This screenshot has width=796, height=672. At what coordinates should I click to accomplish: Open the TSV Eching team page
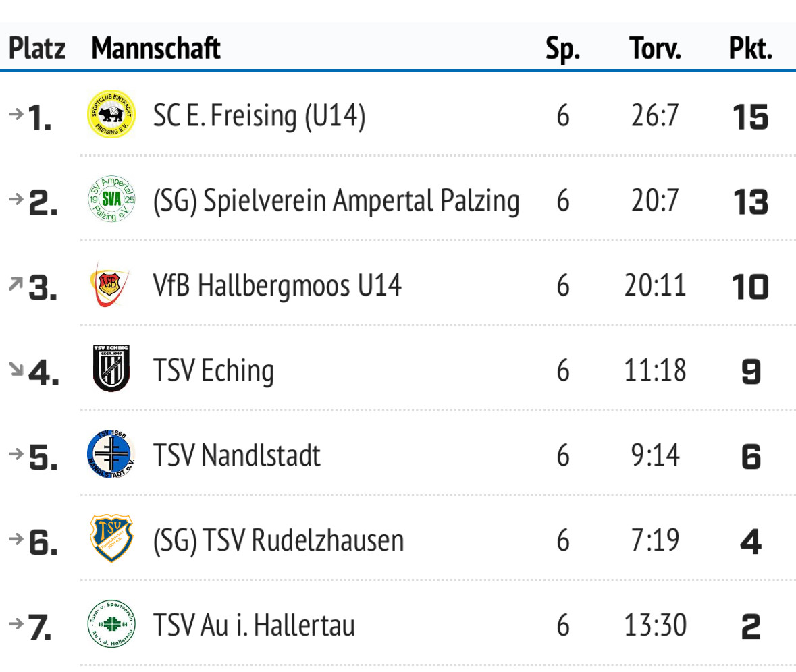[x=213, y=370]
